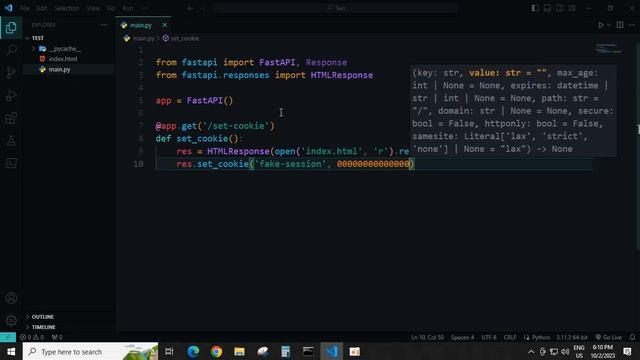Open the View menu

coord(93,8)
